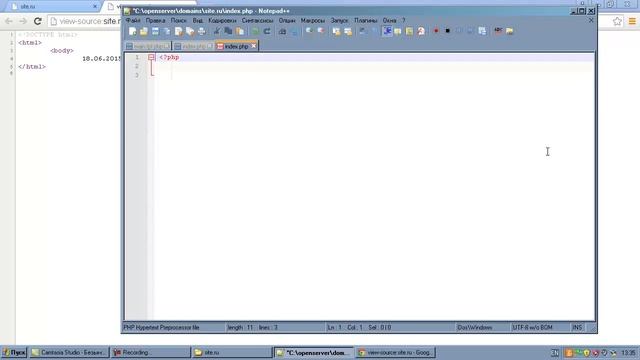The width and height of the screenshot is (640, 360).
Task: Toggle synchronized vertical scrolling
Action: click(x=336, y=31)
